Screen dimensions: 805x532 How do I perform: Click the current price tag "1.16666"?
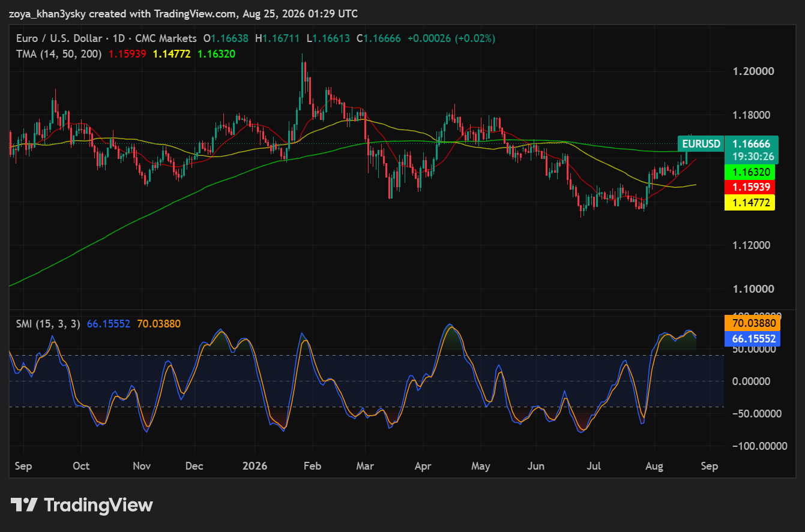coord(752,144)
